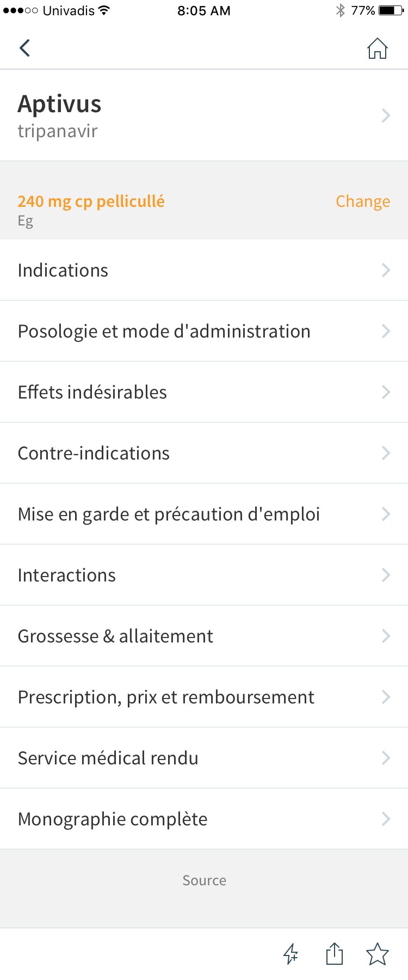Screen dimensions: 408x980
Task: Select Contre-indications
Action: (204, 453)
